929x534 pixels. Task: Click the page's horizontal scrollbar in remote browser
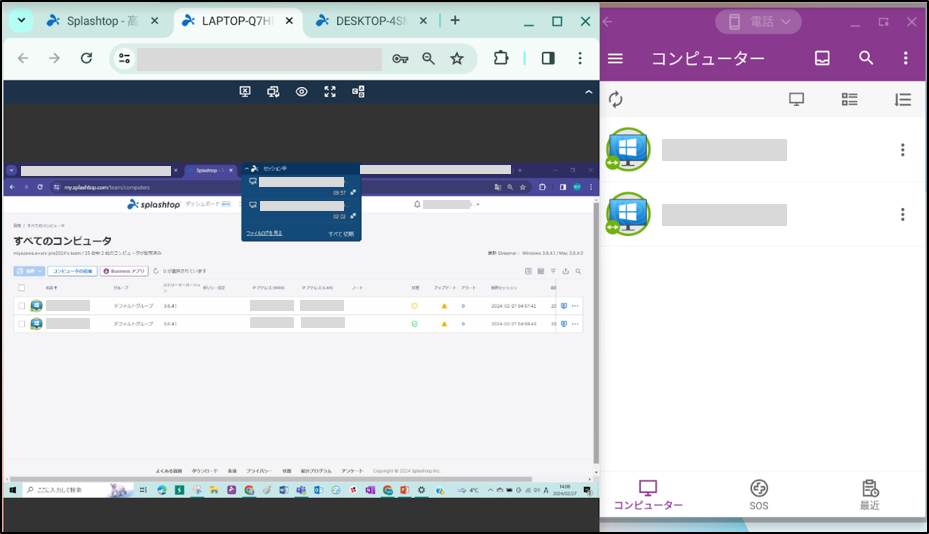pos(271,479)
